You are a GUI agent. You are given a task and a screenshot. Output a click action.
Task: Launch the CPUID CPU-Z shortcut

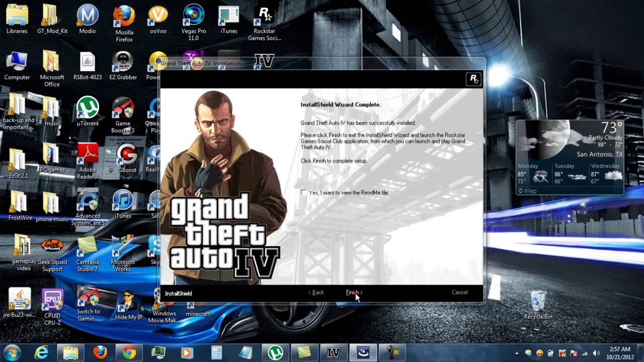[52, 307]
